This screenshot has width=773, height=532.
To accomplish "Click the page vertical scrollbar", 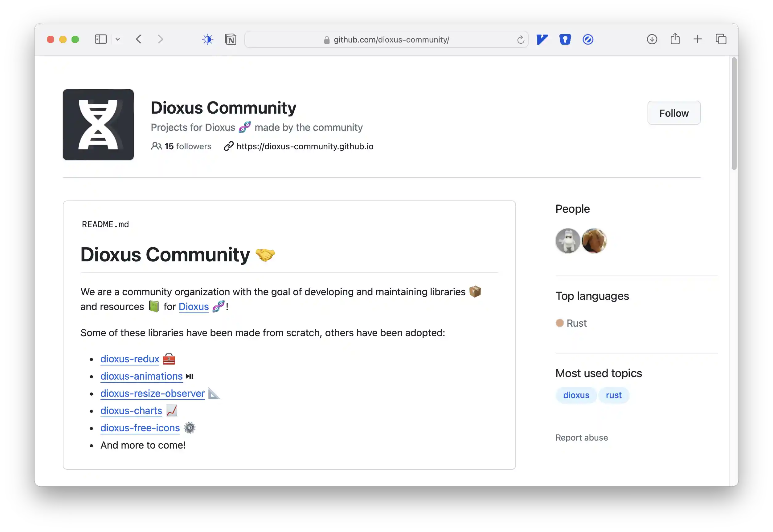I will coord(734,113).
